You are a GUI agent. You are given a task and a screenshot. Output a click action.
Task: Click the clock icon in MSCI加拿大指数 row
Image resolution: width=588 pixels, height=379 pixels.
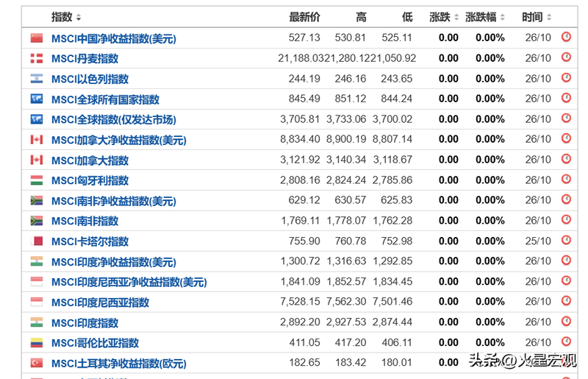pyautogui.click(x=566, y=158)
